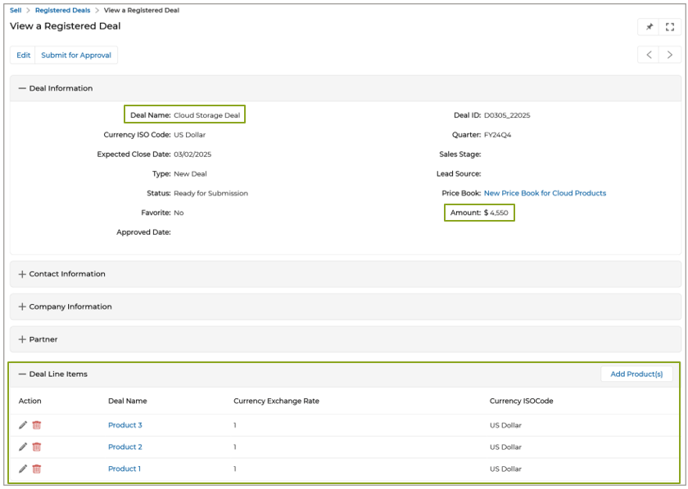Expand the Partner section
This screenshot has height=489, width=688.
[x=22, y=340]
